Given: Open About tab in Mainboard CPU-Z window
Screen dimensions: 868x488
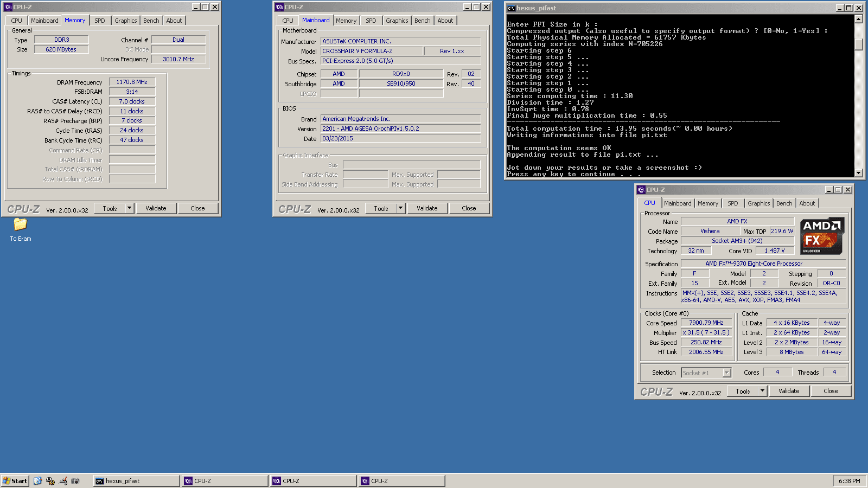Looking at the screenshot, I should (x=445, y=21).
